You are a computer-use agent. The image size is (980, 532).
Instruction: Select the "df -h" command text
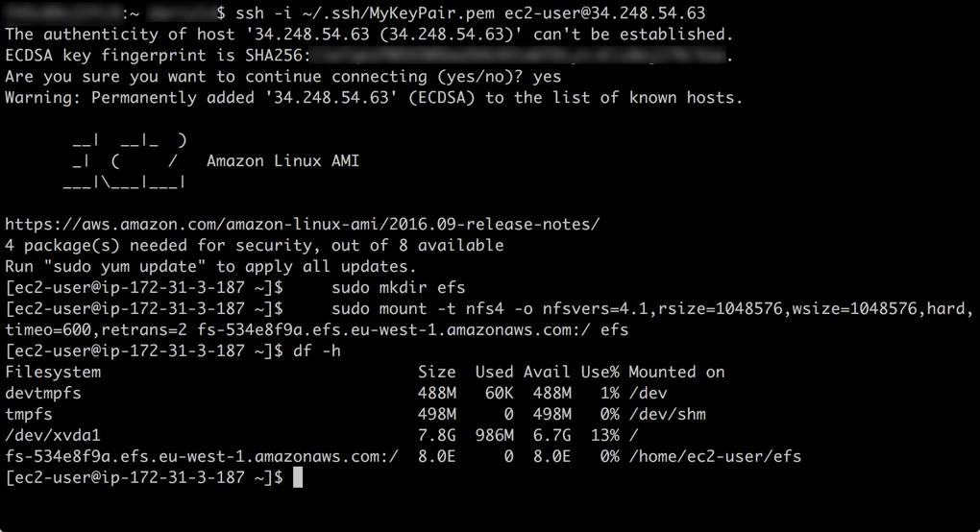(316, 351)
